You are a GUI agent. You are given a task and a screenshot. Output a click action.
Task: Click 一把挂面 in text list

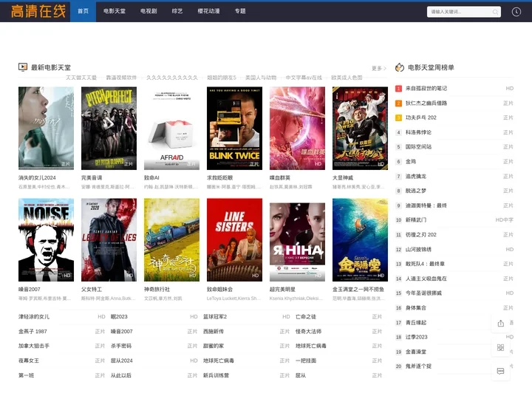tap(306, 361)
